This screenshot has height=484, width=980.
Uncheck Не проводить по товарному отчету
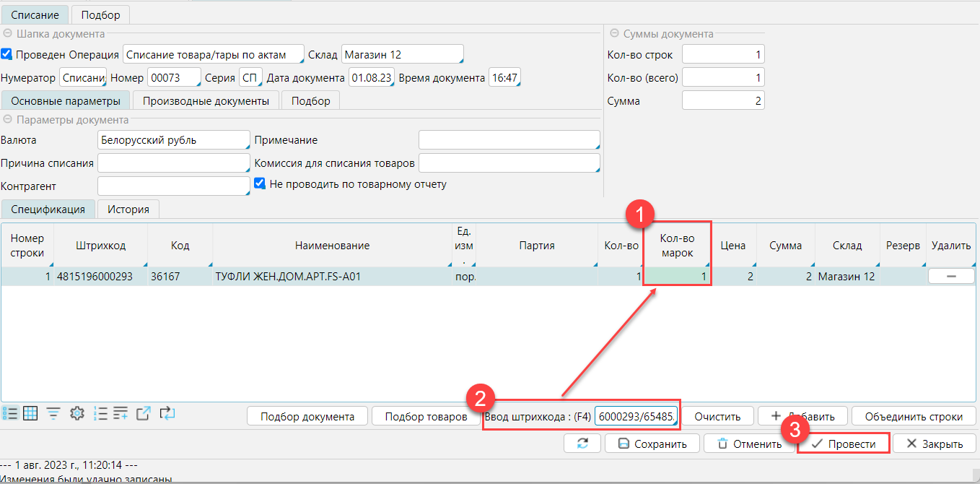pos(261,184)
